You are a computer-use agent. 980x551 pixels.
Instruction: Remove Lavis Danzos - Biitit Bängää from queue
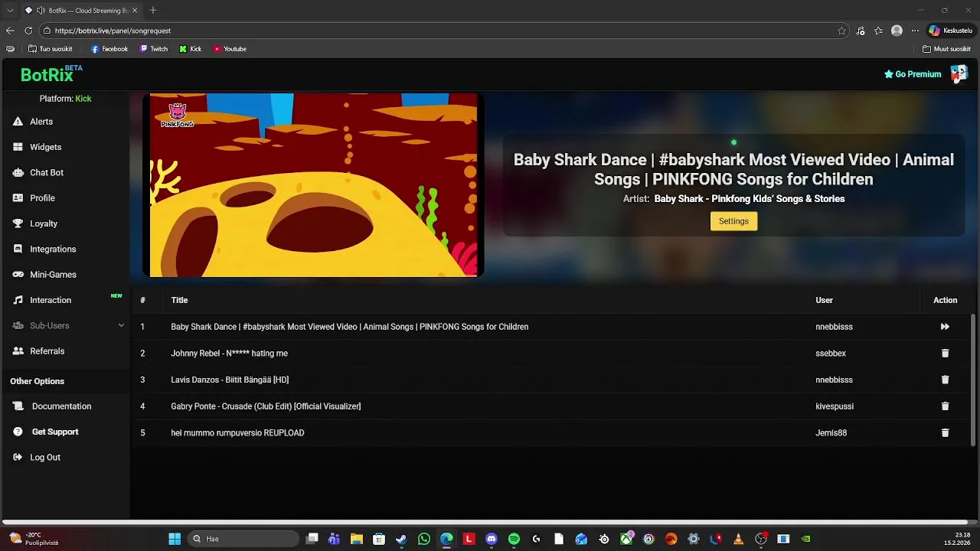point(945,380)
